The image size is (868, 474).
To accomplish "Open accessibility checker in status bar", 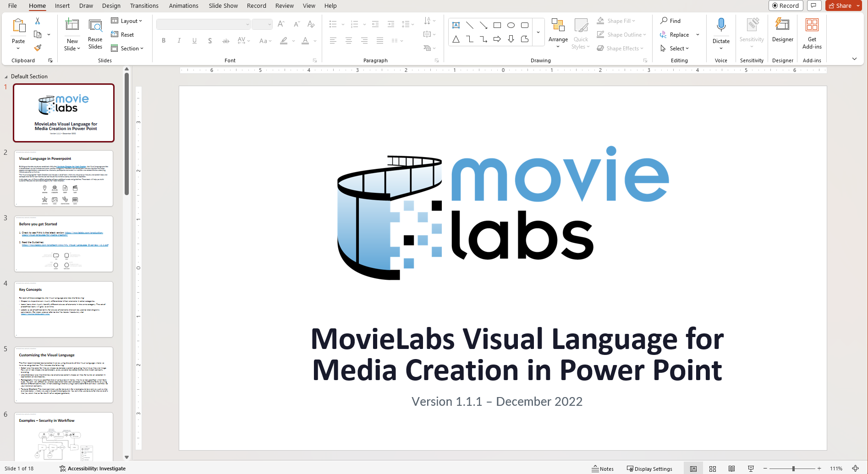I will [x=93, y=469].
